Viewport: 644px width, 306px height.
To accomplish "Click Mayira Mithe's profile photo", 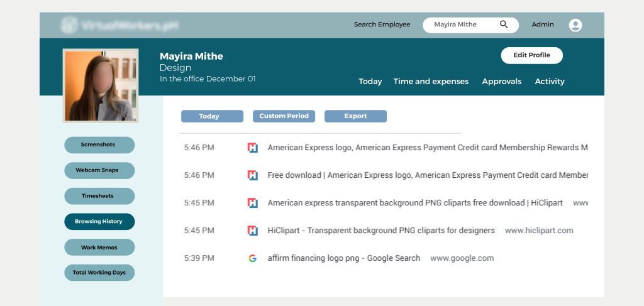I will pyautogui.click(x=101, y=85).
